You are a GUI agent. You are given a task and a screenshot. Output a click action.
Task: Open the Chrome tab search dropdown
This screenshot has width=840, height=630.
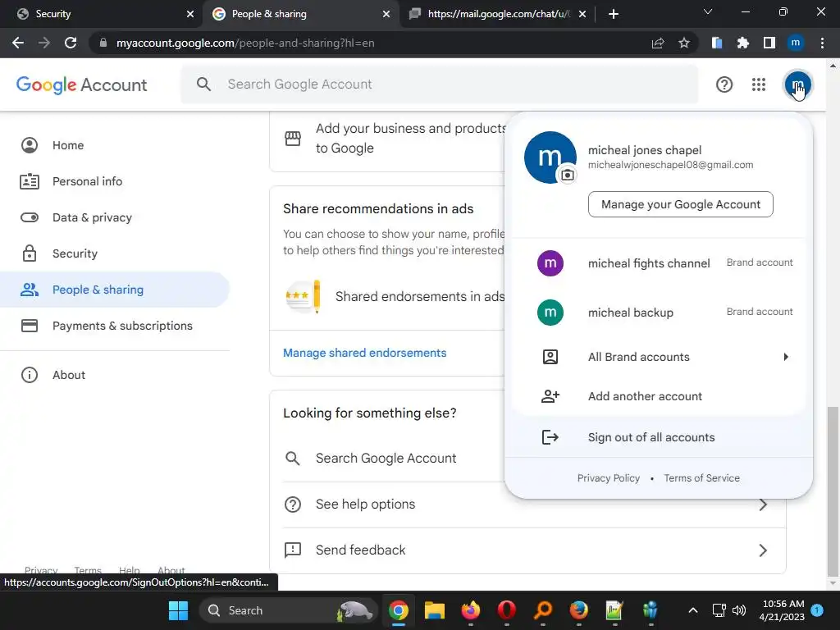(708, 11)
